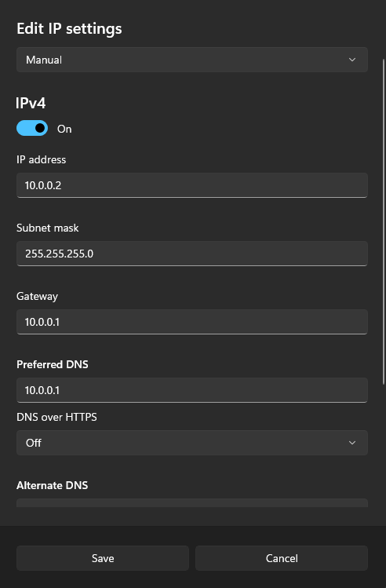
Task: Open the Manual IP settings dropdown
Action: pyautogui.click(x=192, y=60)
